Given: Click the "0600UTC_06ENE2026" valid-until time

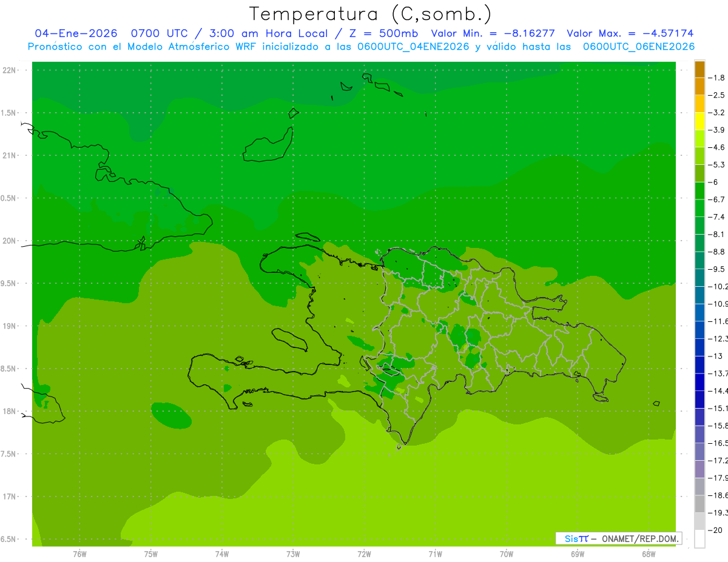Looking at the screenshot, I should pos(638,47).
